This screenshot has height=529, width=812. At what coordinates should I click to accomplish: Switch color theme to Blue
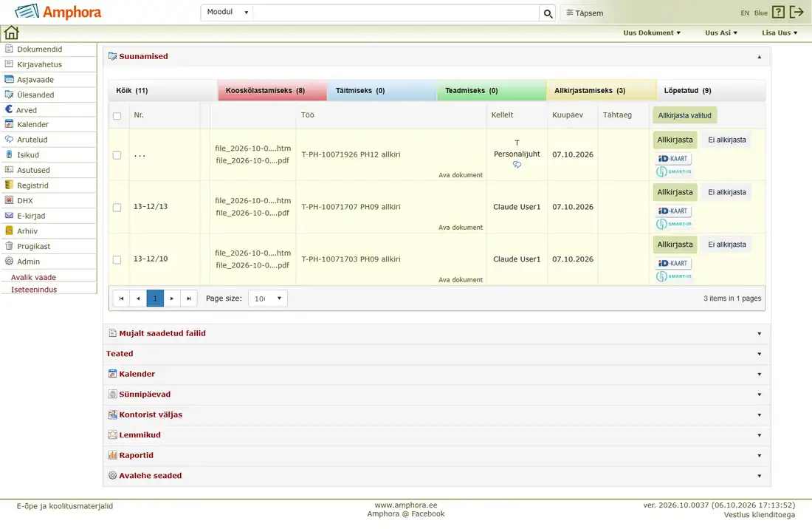(760, 13)
